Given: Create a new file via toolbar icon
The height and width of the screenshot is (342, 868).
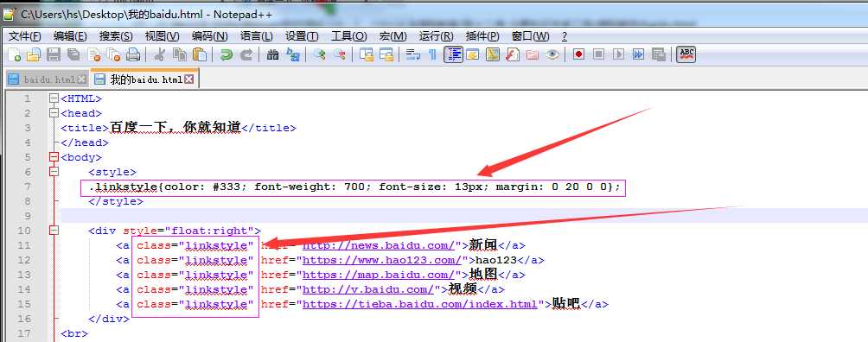Looking at the screenshot, I should (x=15, y=54).
